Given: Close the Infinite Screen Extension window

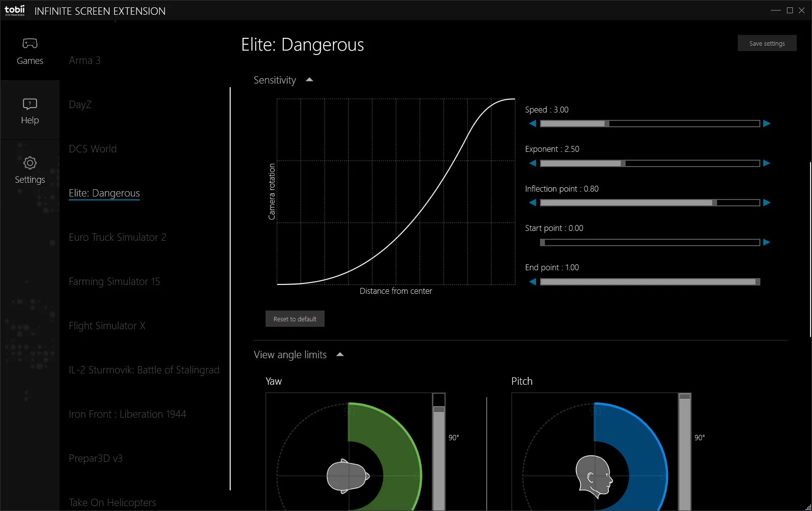Looking at the screenshot, I should click(x=802, y=10).
